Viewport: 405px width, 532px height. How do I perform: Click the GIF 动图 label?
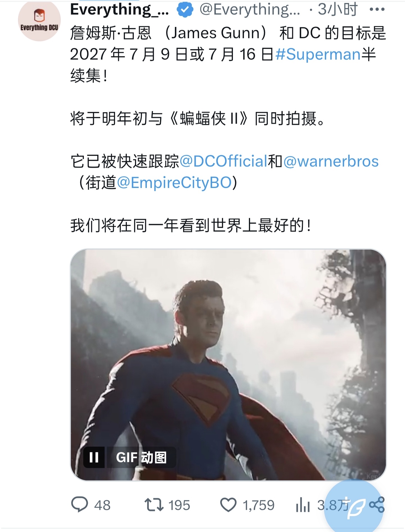(x=141, y=457)
